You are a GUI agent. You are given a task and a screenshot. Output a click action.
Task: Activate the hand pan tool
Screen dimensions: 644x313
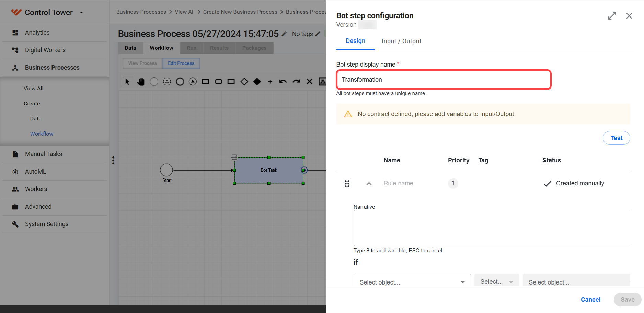coord(141,82)
